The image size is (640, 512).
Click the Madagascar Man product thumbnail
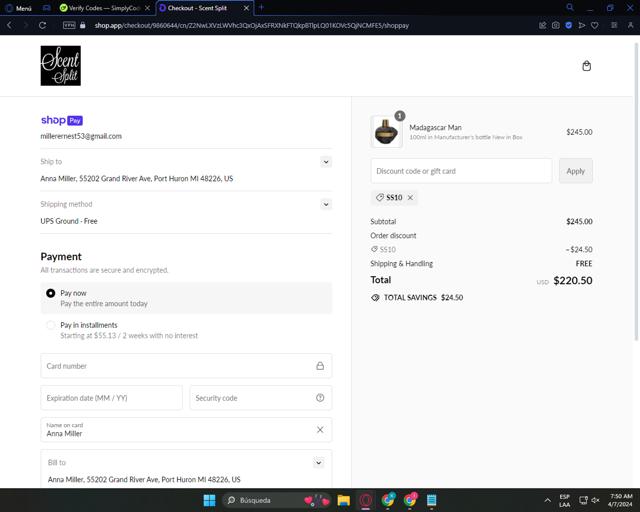pos(386,131)
